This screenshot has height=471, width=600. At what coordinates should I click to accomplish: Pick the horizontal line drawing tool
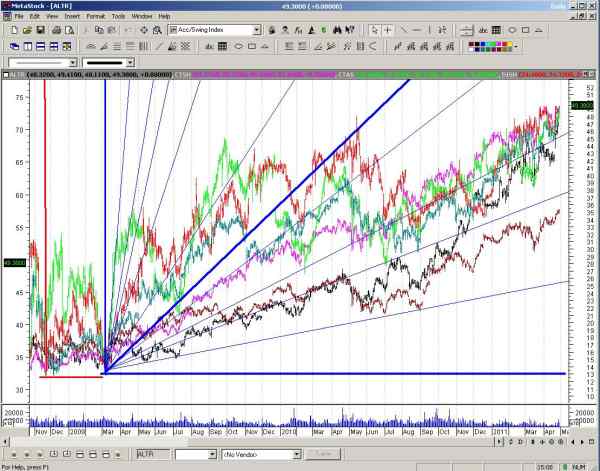[417, 30]
